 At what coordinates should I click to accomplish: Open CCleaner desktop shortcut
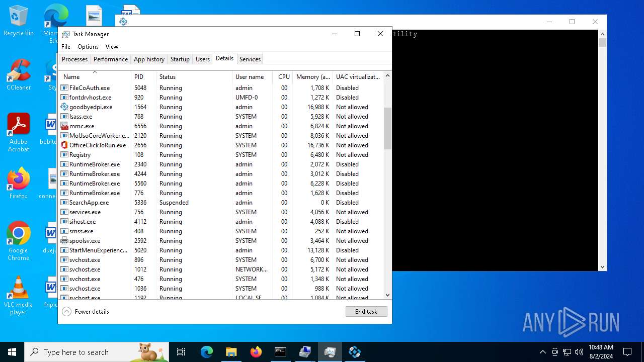pyautogui.click(x=19, y=74)
